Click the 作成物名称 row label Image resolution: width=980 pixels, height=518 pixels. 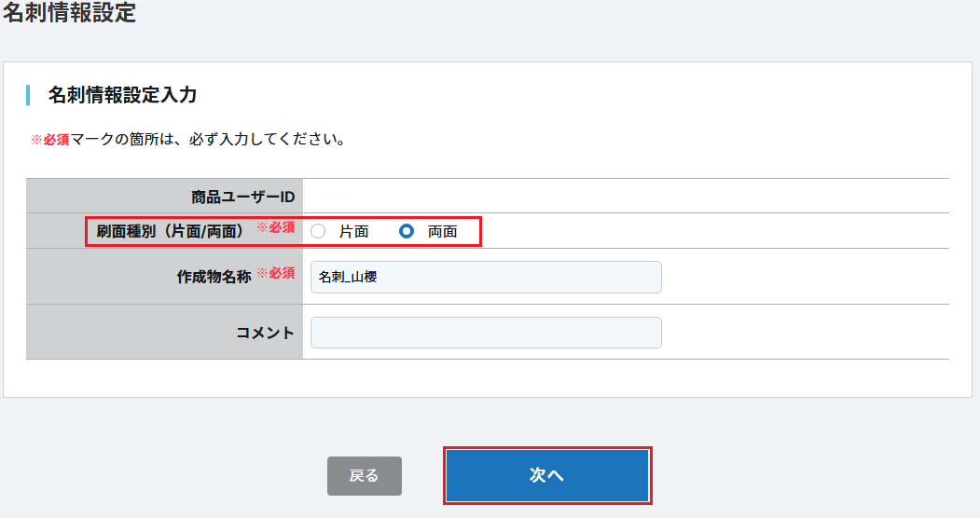pos(214,277)
